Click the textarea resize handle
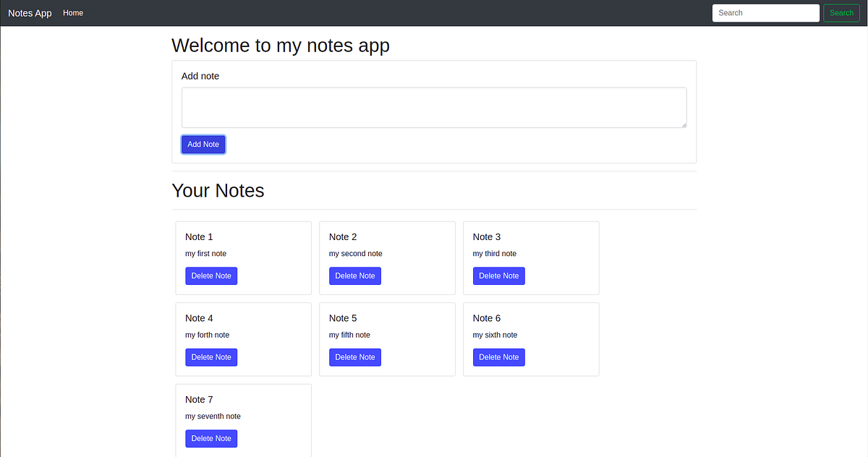 pyautogui.click(x=684, y=125)
